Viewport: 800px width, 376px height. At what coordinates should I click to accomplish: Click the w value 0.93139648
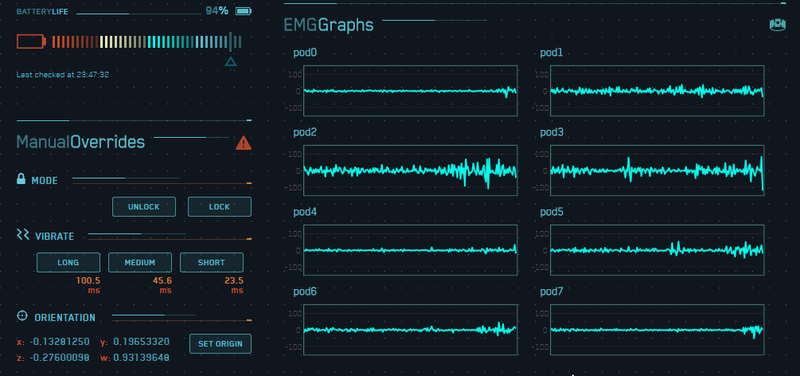tap(141, 358)
